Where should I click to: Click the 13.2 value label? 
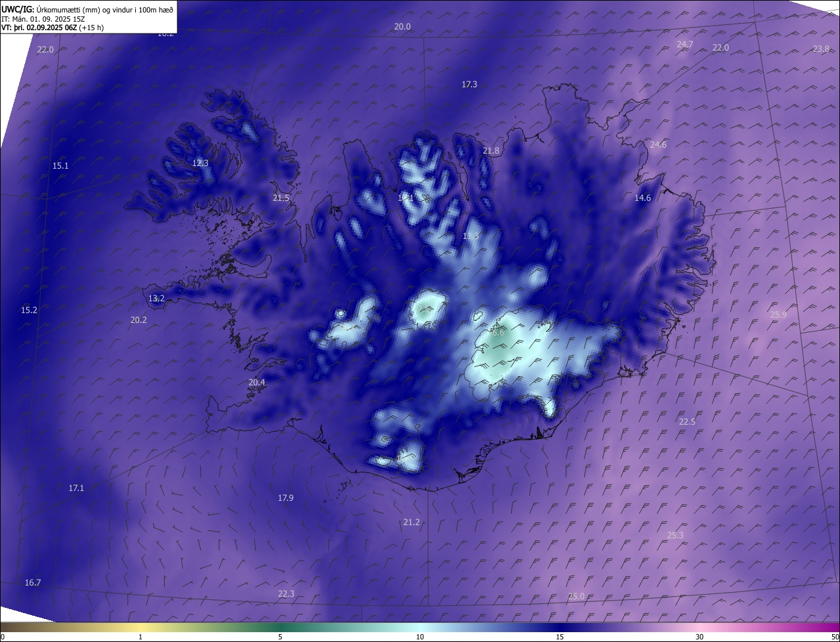pyautogui.click(x=156, y=299)
